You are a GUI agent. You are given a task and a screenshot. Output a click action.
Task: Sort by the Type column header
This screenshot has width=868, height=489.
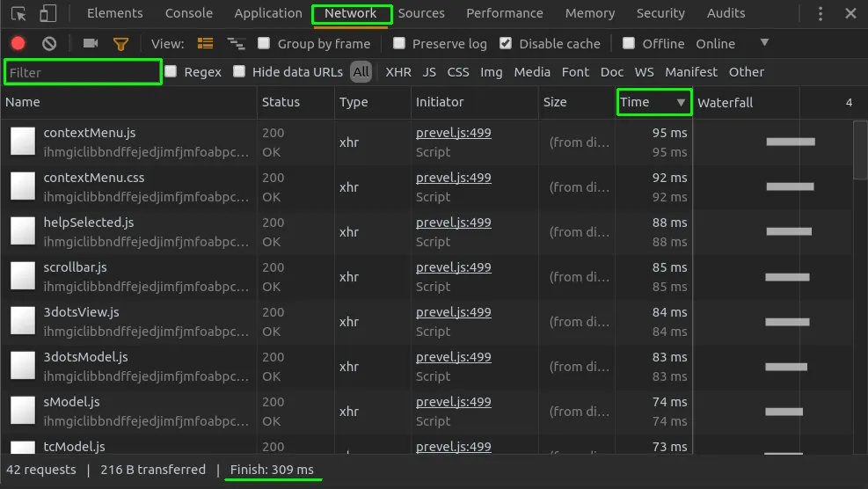click(373, 102)
